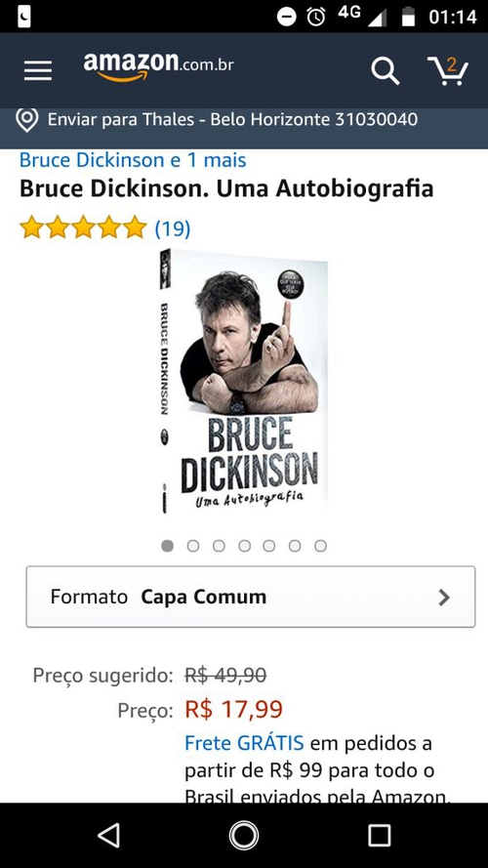The height and width of the screenshot is (868, 488).
Task: Open the (19) reviews count link
Action: 173,228
